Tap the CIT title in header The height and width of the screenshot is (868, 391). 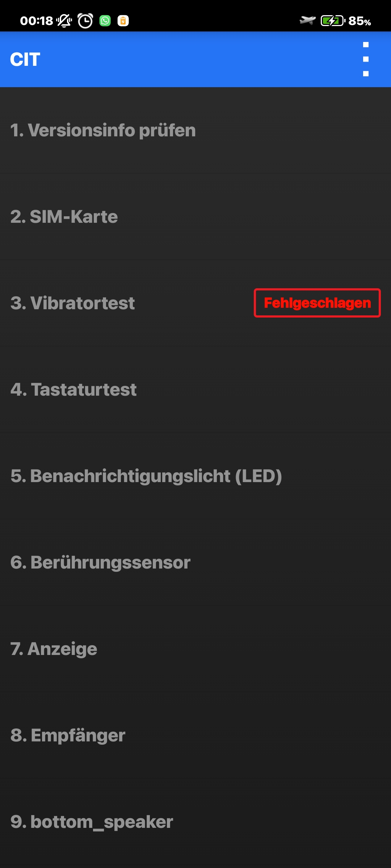[25, 59]
